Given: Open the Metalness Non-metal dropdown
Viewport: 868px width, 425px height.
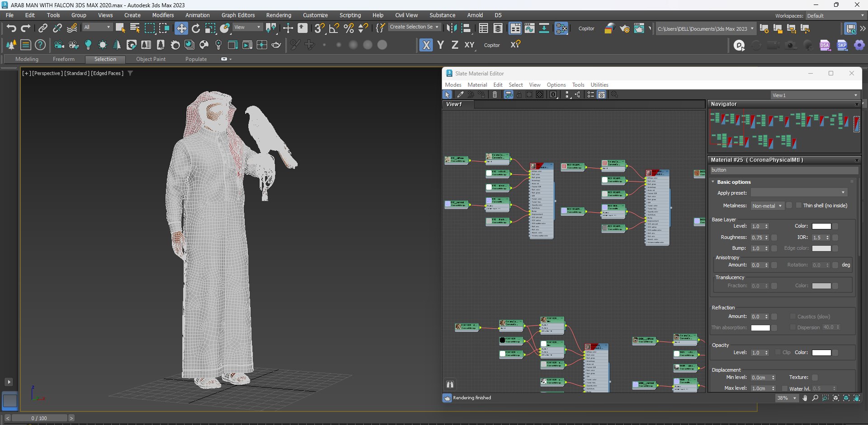Looking at the screenshot, I should point(767,205).
